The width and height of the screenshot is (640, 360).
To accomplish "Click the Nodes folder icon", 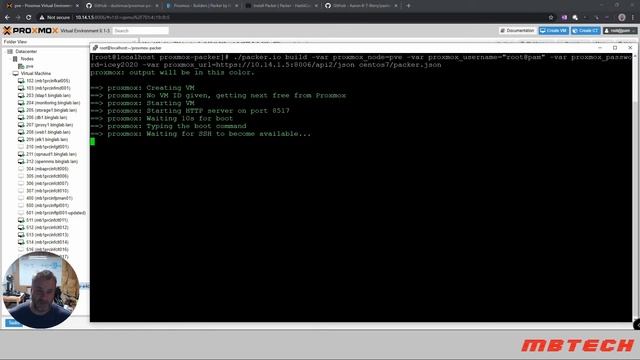I will click(16, 59).
